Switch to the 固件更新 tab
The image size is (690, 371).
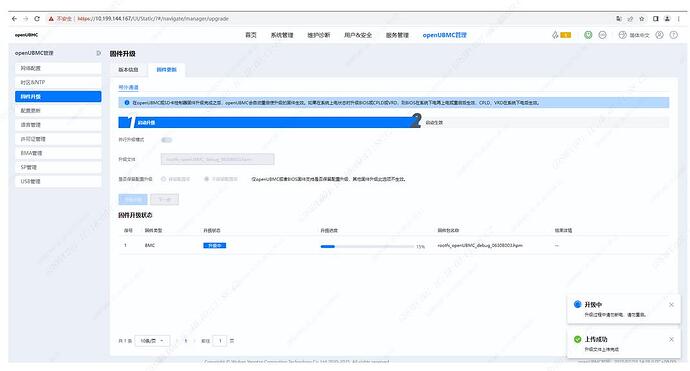(x=167, y=70)
